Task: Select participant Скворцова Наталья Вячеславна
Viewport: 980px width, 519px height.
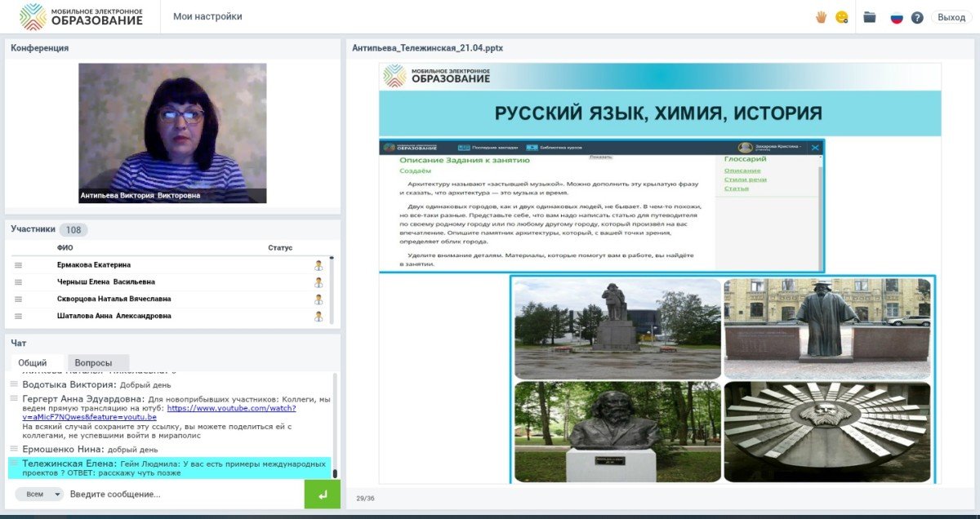Action: coord(116,299)
